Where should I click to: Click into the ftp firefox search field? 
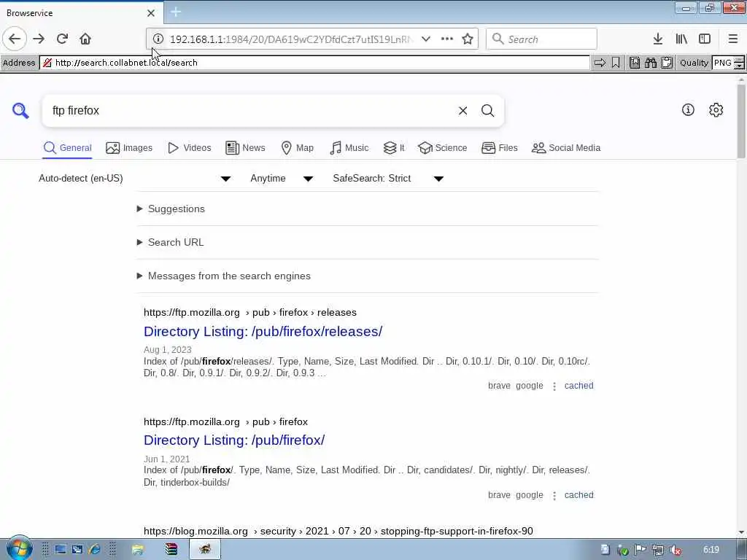pos(248,111)
